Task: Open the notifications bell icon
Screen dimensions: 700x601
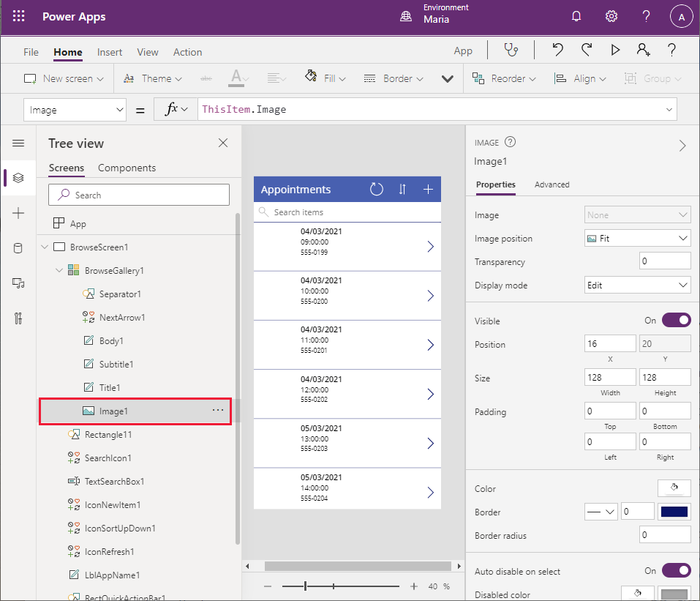Action: (x=576, y=17)
